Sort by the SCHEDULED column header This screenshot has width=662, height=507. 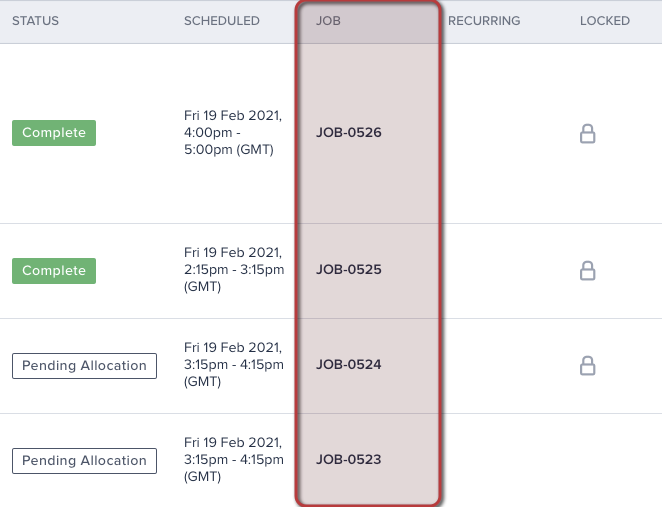tap(222, 21)
